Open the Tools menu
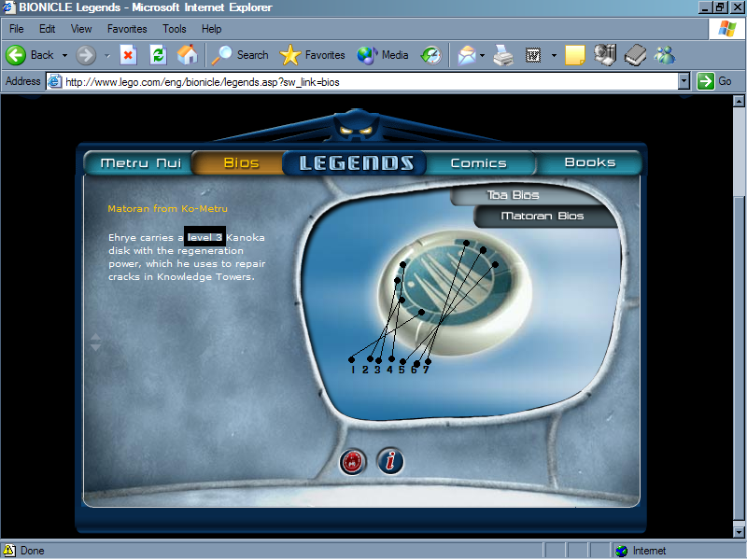Viewport: 747px width, 560px height. (175, 29)
